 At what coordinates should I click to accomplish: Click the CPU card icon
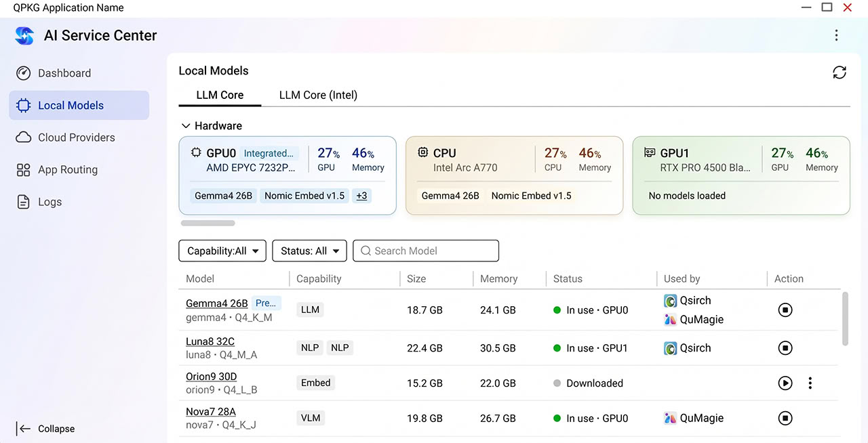[422, 153]
